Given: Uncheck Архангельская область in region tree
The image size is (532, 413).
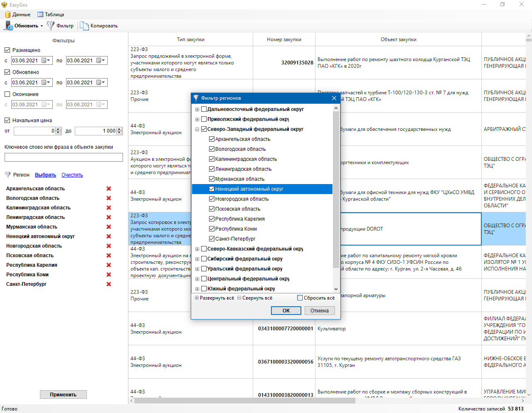Looking at the screenshot, I should click(x=212, y=139).
